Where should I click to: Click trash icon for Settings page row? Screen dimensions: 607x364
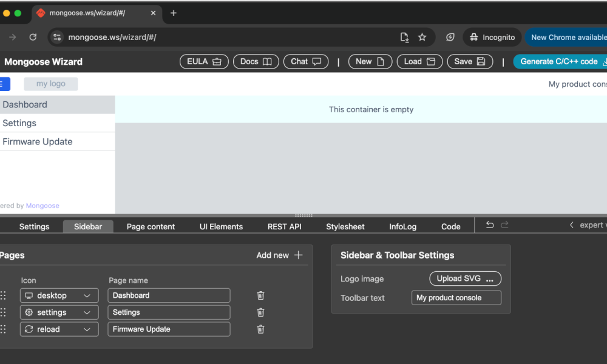click(260, 312)
